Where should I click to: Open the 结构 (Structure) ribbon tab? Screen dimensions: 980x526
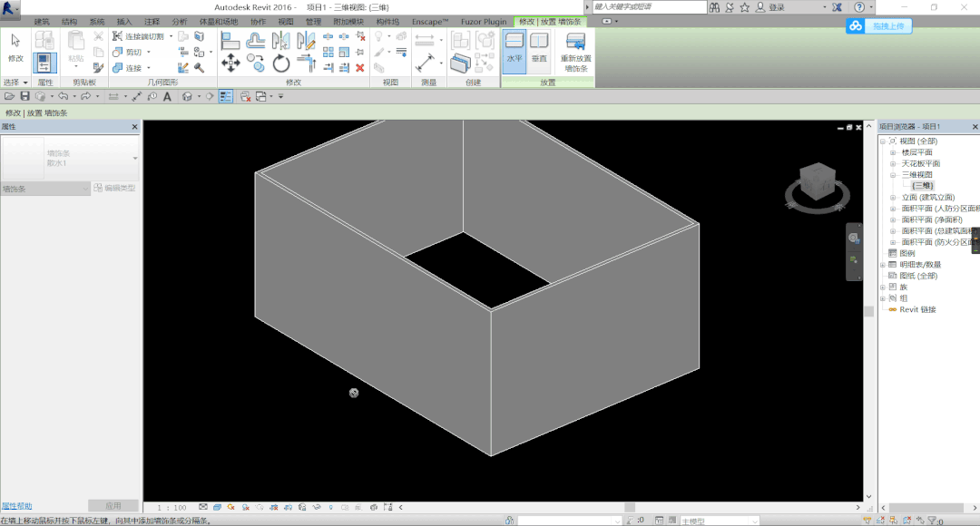coord(69,22)
